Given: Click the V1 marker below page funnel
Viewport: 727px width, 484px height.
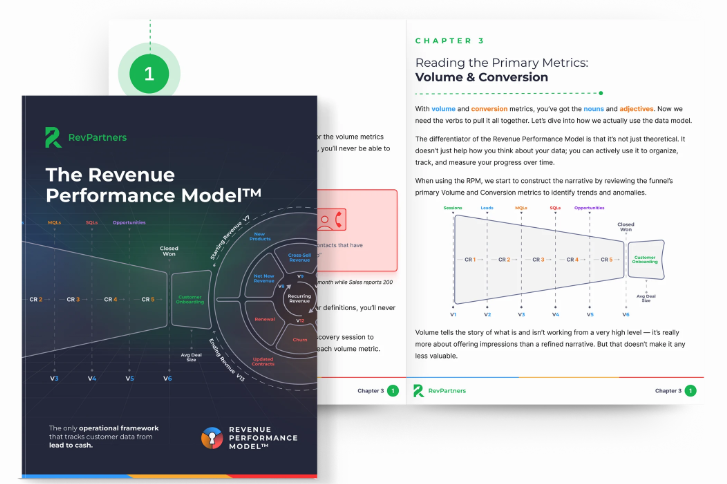Looking at the screenshot, I should [x=453, y=314].
